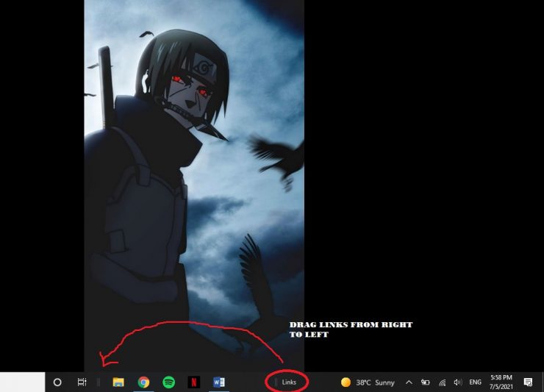The height and width of the screenshot is (392, 544).
Task: Open battery status icon in tray
Action: click(x=425, y=382)
